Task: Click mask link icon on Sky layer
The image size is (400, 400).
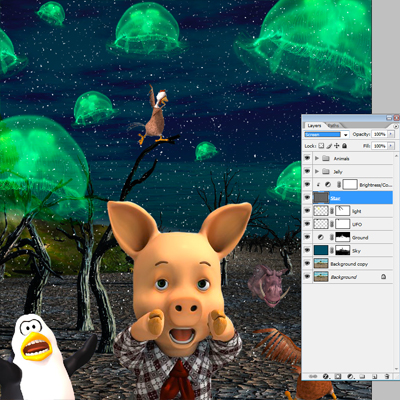Action: (x=332, y=250)
